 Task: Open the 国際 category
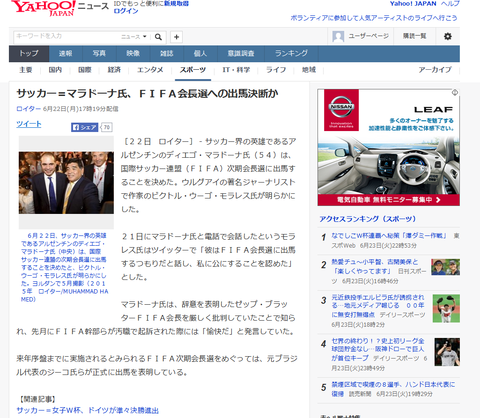point(85,70)
